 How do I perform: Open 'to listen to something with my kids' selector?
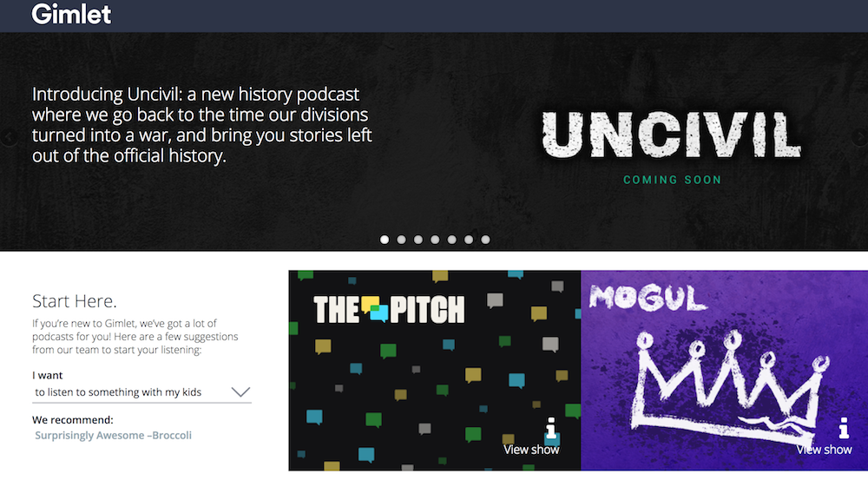[141, 392]
